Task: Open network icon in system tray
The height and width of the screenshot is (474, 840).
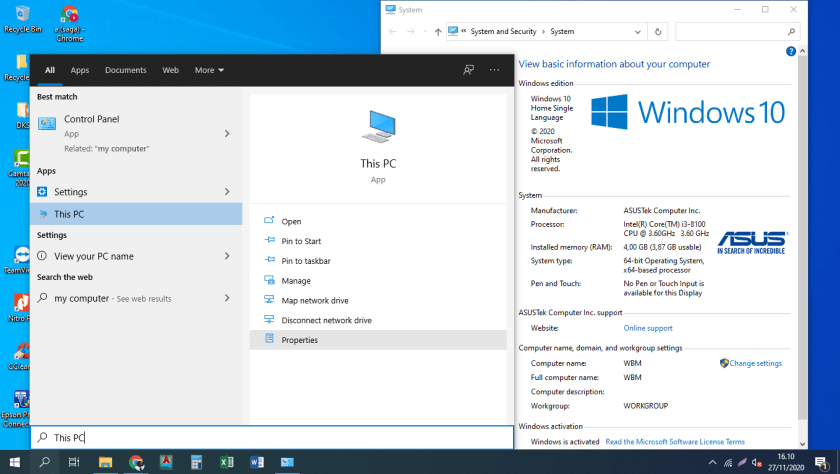Action: 728,462
